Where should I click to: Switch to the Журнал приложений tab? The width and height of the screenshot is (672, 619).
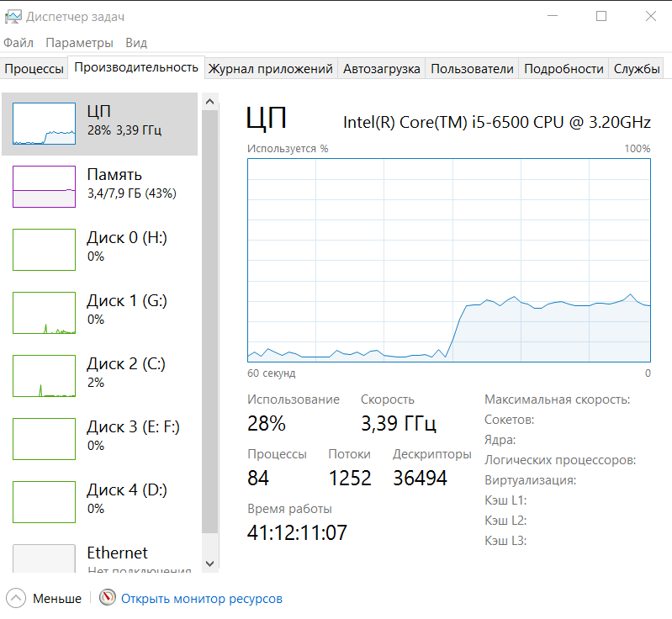(x=271, y=69)
